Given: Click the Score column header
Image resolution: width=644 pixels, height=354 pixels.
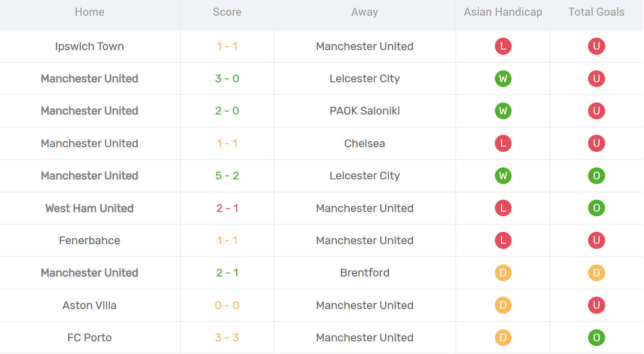Looking at the screenshot, I should [227, 12].
